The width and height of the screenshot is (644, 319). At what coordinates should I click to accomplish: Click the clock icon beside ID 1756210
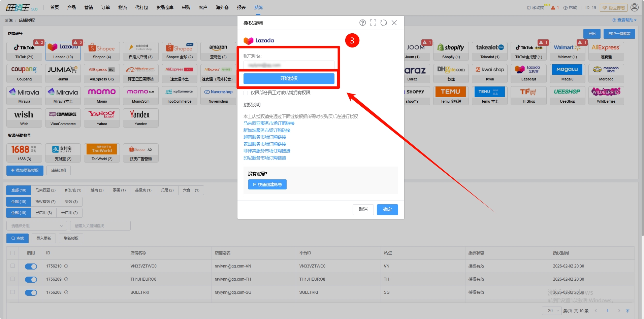[66, 266]
